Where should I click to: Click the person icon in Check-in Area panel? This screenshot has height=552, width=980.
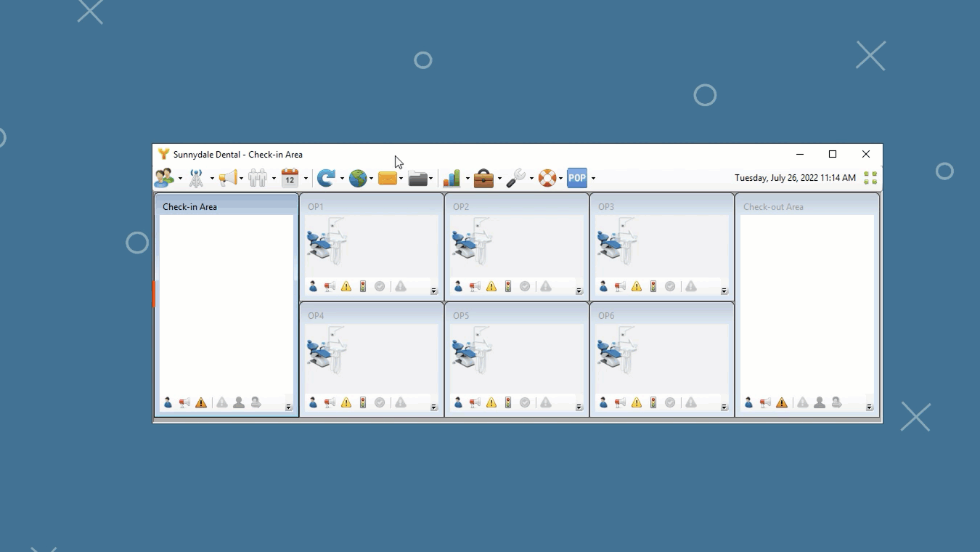click(x=168, y=402)
